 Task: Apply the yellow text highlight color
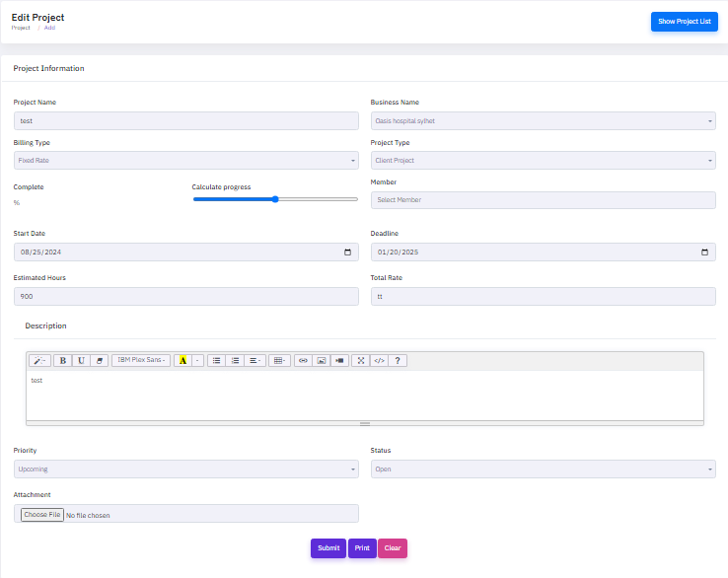pyautogui.click(x=182, y=361)
